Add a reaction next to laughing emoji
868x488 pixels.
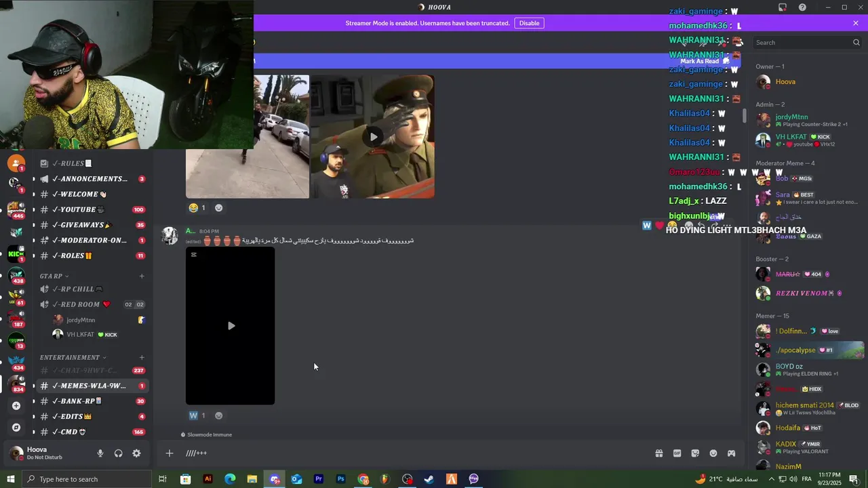tap(218, 208)
